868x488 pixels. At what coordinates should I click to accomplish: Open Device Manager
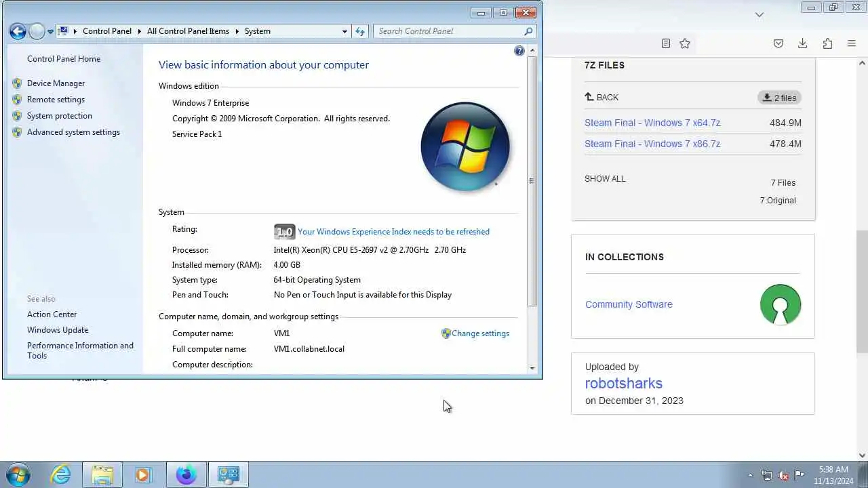click(x=56, y=83)
